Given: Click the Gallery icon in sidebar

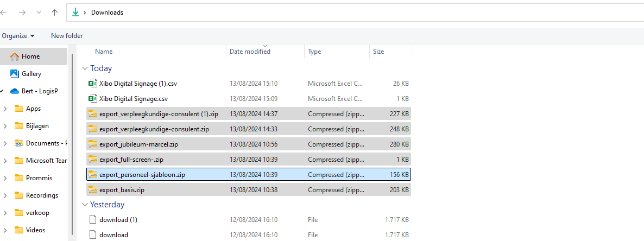Looking at the screenshot, I should pos(14,74).
